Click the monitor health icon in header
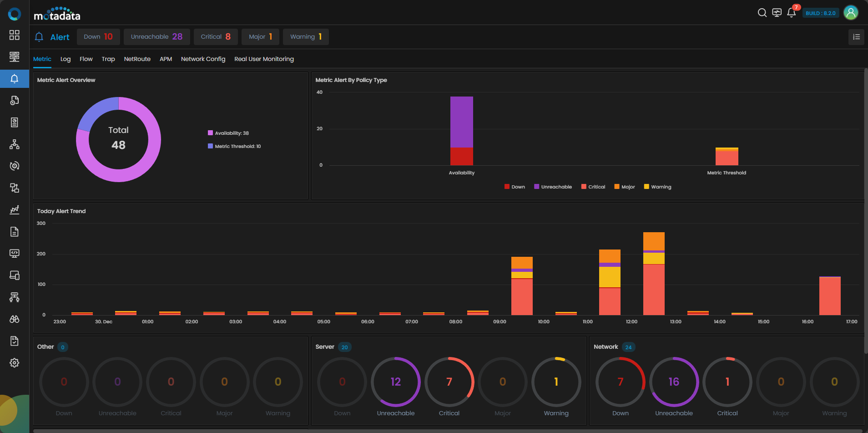This screenshot has height=433, width=868. point(777,13)
